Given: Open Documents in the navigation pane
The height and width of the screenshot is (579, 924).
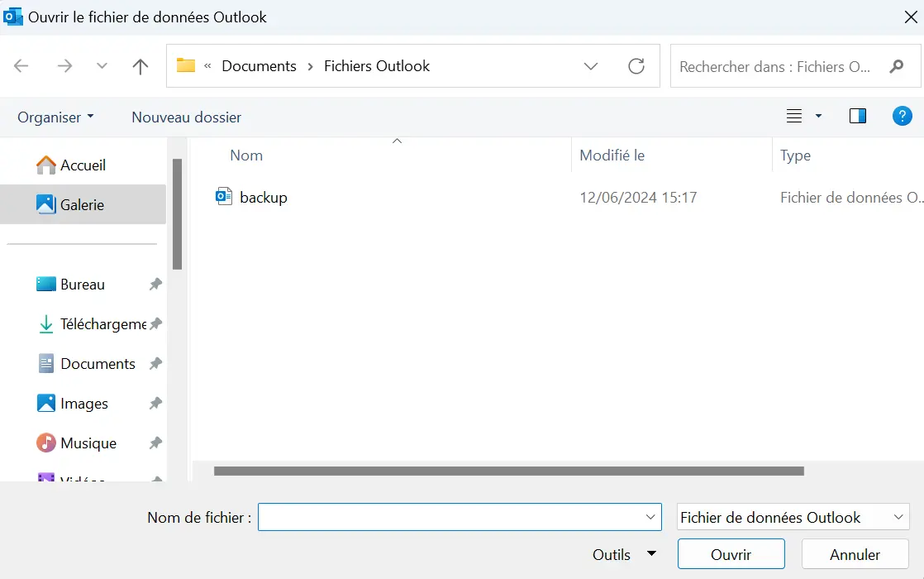Looking at the screenshot, I should pos(83,364).
